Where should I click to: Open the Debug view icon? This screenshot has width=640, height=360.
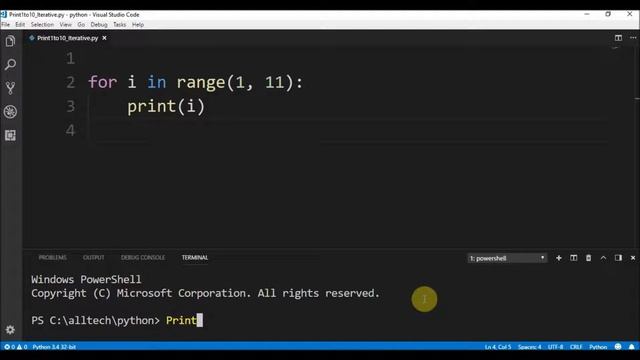click(11, 111)
